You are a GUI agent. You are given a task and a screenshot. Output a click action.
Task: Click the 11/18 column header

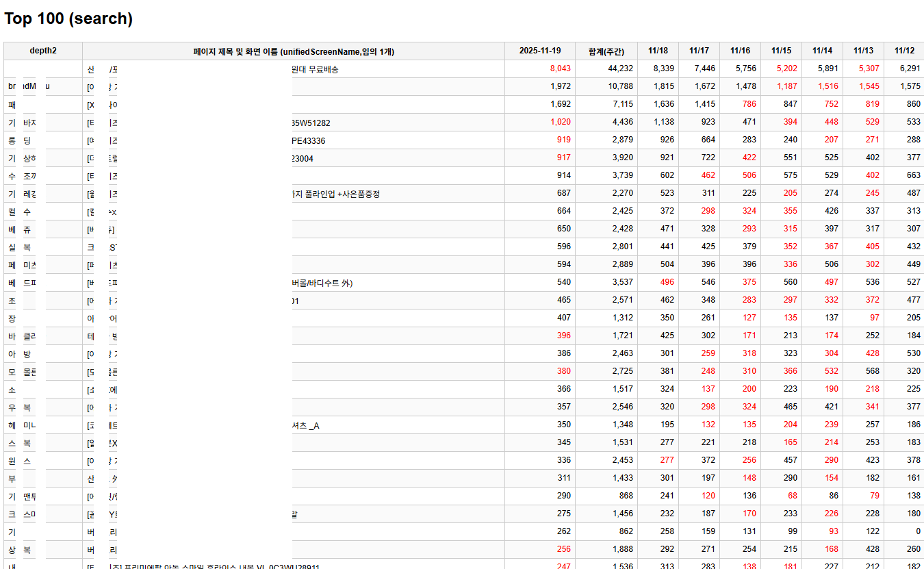click(658, 51)
